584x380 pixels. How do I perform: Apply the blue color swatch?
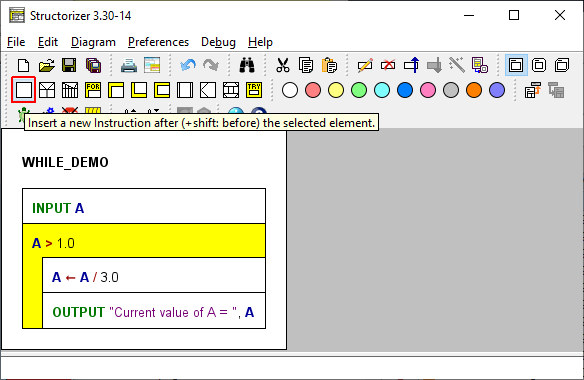tap(405, 90)
